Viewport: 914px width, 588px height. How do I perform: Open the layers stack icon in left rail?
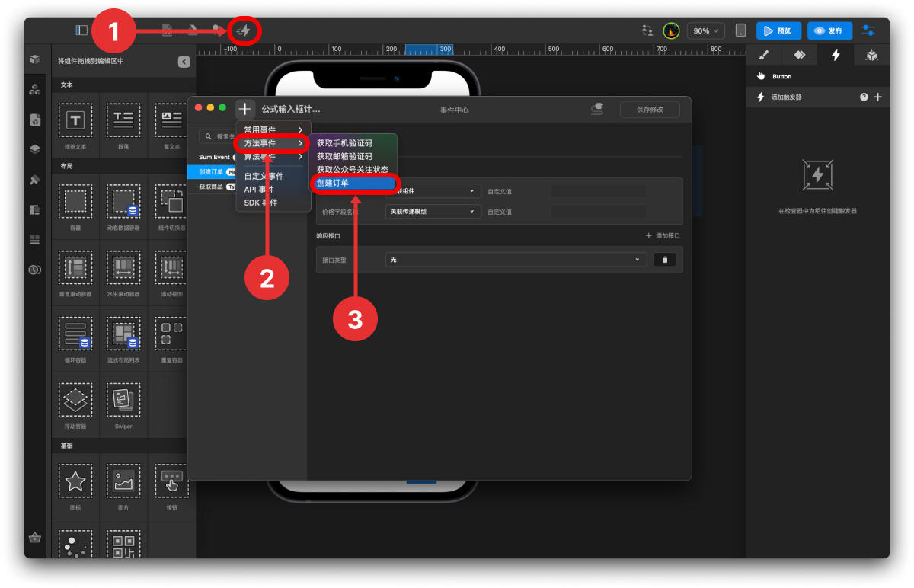tap(35, 149)
